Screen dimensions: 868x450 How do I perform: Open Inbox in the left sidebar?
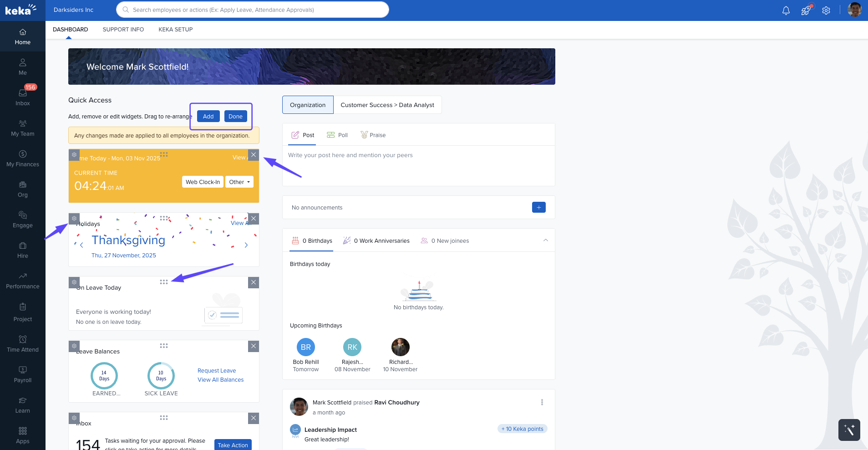point(23,97)
